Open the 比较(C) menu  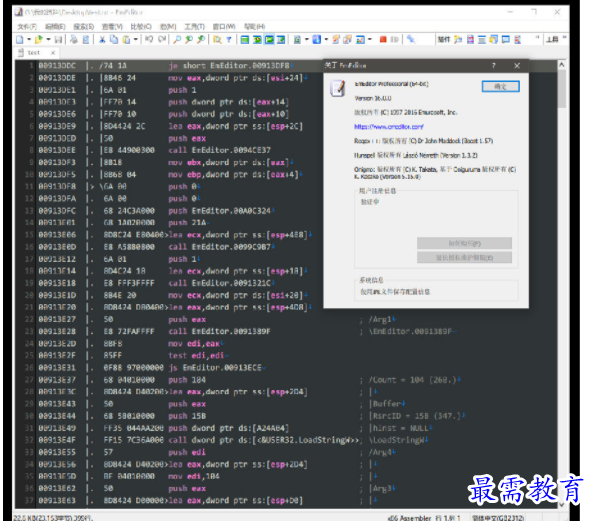tap(141, 26)
